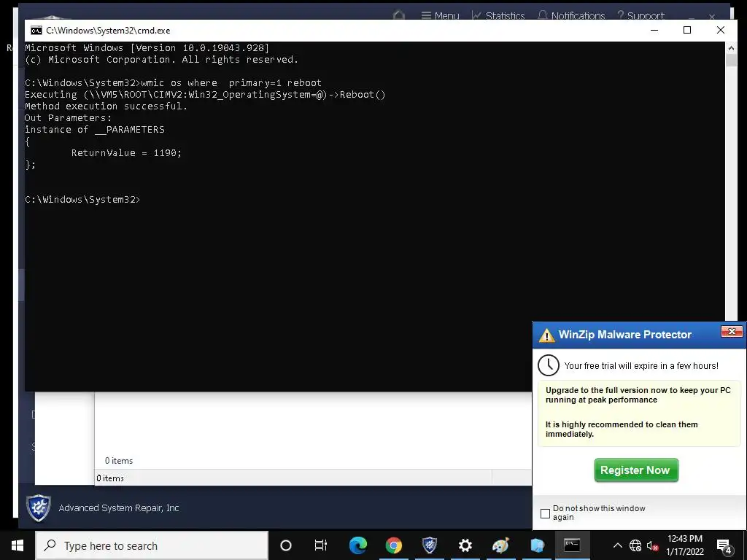Click the home icon in Advanced System Repair
The image size is (747, 560).
[x=399, y=16]
